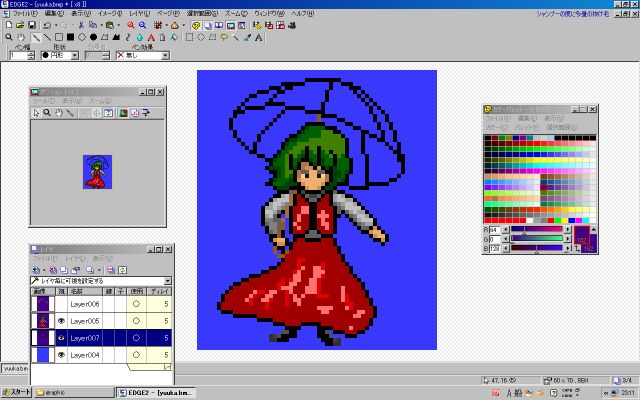Click the Undo arrow icon
Viewport: 640px width, 400px height.
(x=47, y=25)
